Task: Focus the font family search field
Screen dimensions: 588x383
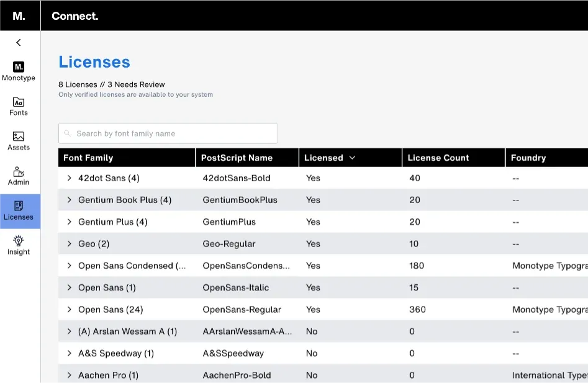Action: (168, 133)
